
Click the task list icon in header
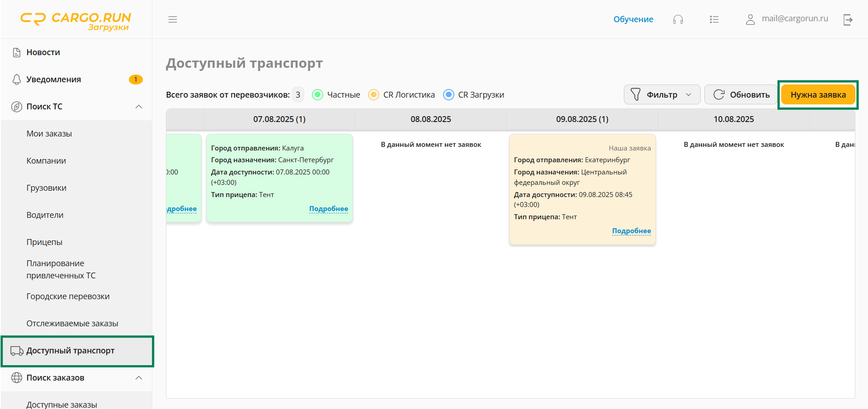coord(714,19)
